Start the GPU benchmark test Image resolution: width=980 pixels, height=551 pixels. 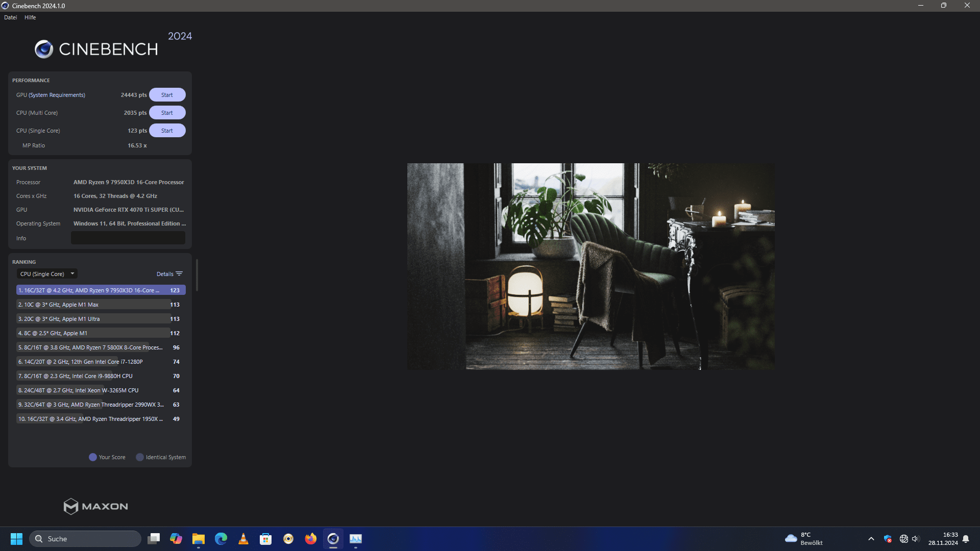(x=167, y=95)
